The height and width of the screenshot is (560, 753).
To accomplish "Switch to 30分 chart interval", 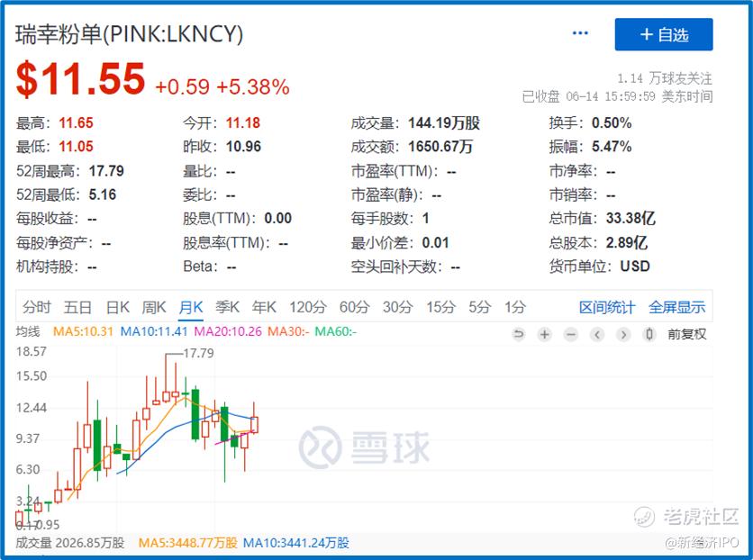I will tap(397, 307).
